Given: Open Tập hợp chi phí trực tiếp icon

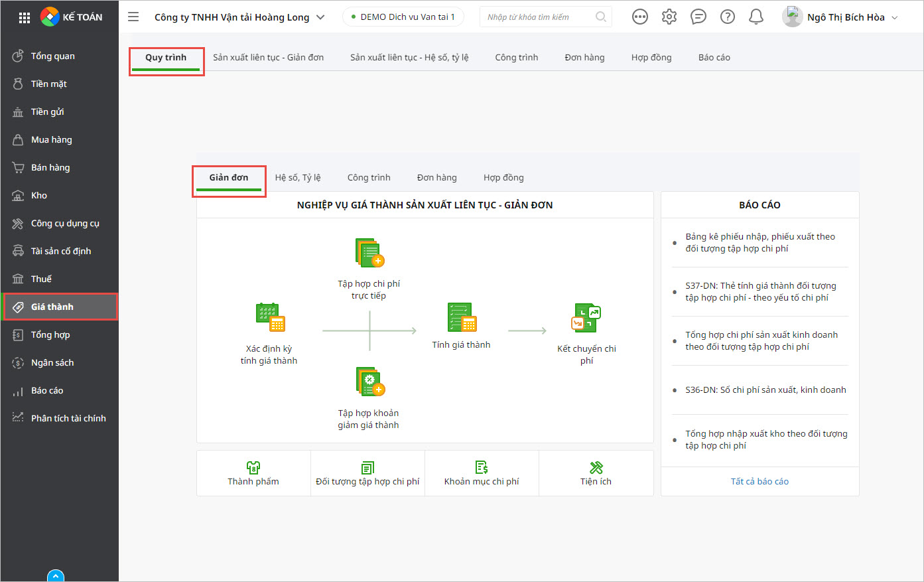Looking at the screenshot, I should [x=369, y=253].
